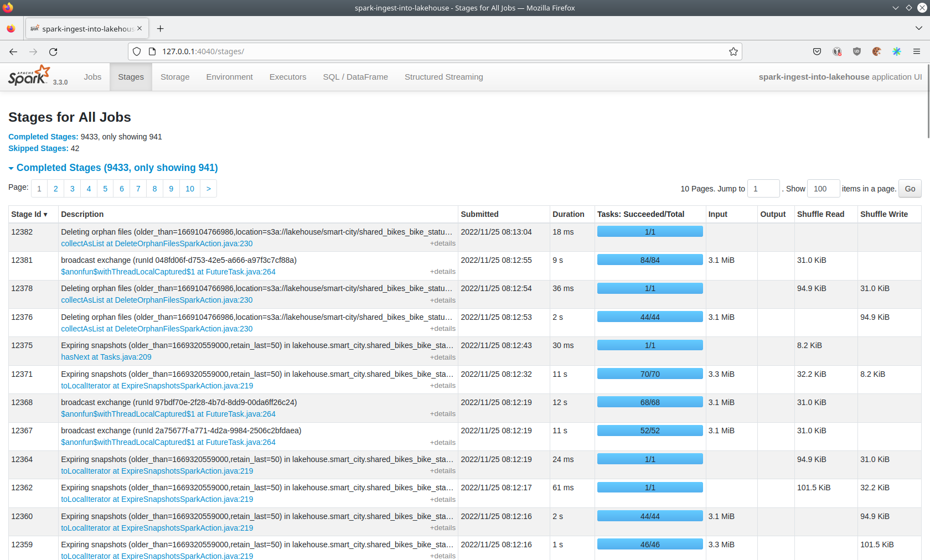This screenshot has width=930, height=560.
Task: Close the spark-ingest-into-lakehouse tab
Action: point(139,28)
